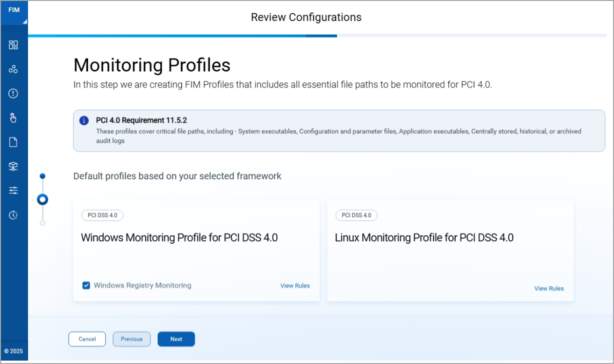Proceed with the Next button
Image resolution: width=614 pixels, height=364 pixels.
[x=176, y=339]
